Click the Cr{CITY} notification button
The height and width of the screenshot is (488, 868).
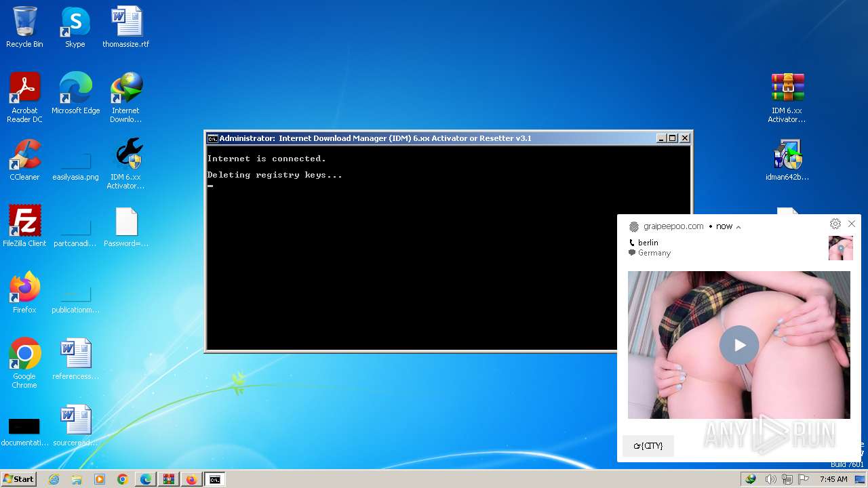(648, 446)
